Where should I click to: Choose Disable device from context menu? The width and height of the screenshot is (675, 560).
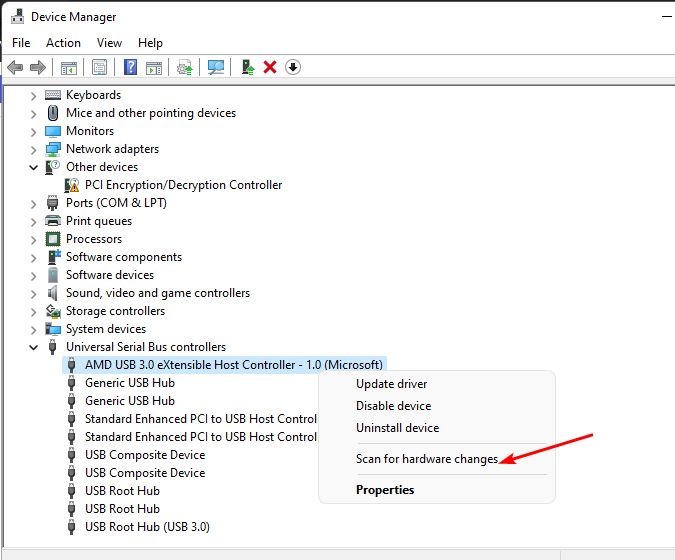tap(437, 406)
